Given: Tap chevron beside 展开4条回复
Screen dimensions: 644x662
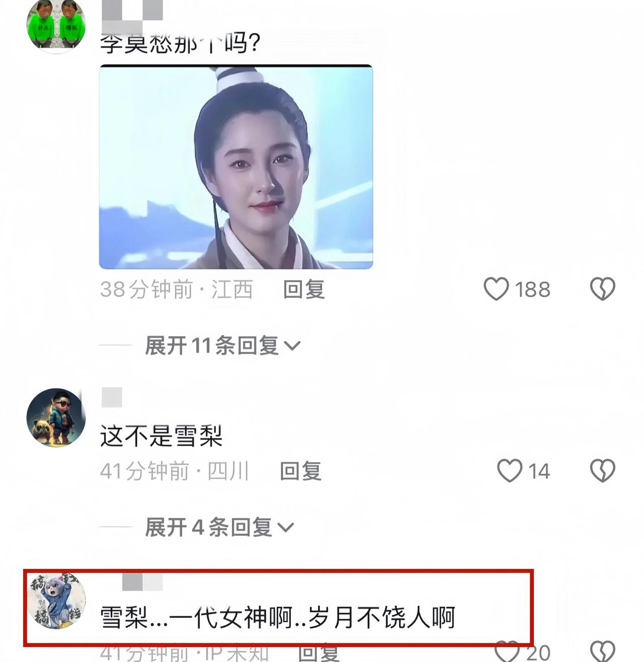Looking at the screenshot, I should tap(286, 528).
